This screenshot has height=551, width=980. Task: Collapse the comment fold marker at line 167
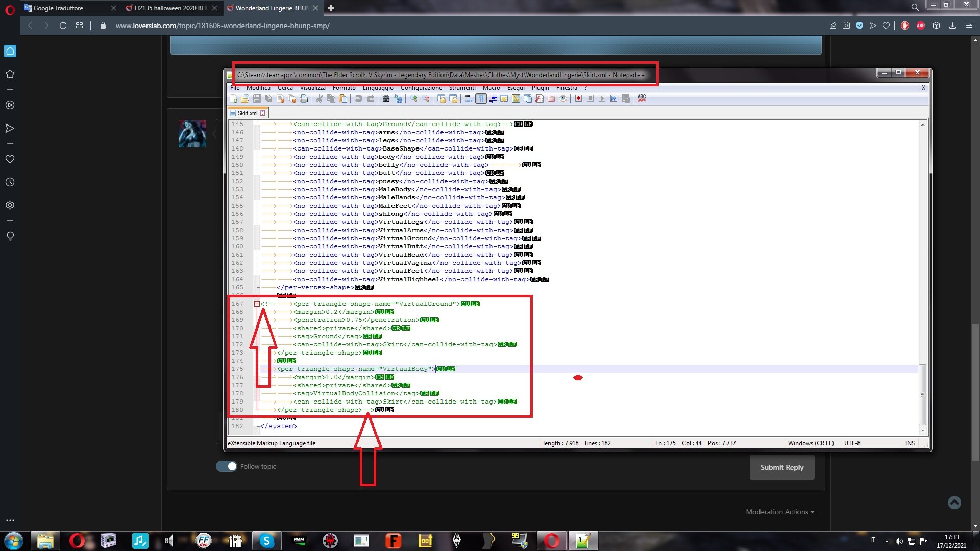pos(257,304)
